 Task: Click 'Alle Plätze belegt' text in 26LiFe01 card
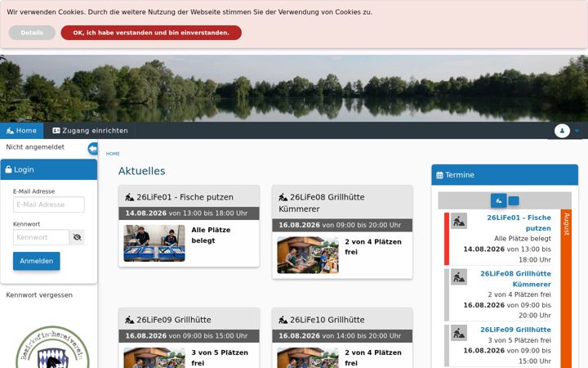[211, 235]
